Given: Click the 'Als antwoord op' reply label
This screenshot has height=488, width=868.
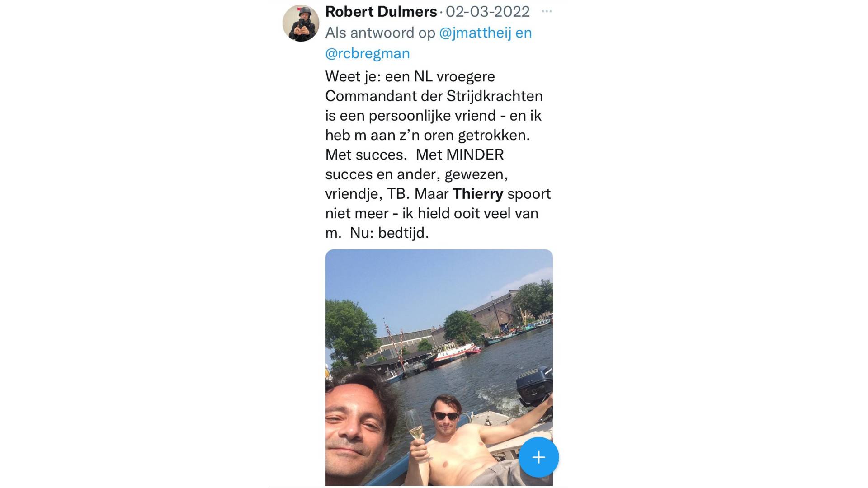Looking at the screenshot, I should 380,33.
